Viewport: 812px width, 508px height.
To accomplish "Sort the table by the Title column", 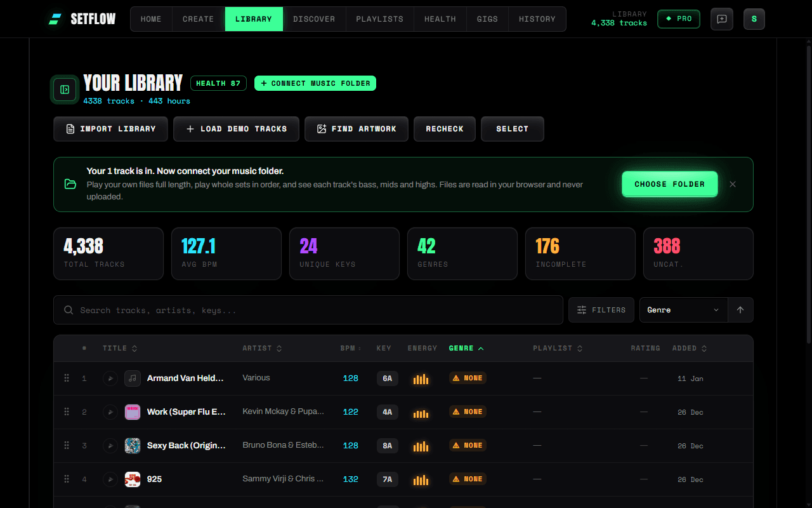I will point(120,348).
